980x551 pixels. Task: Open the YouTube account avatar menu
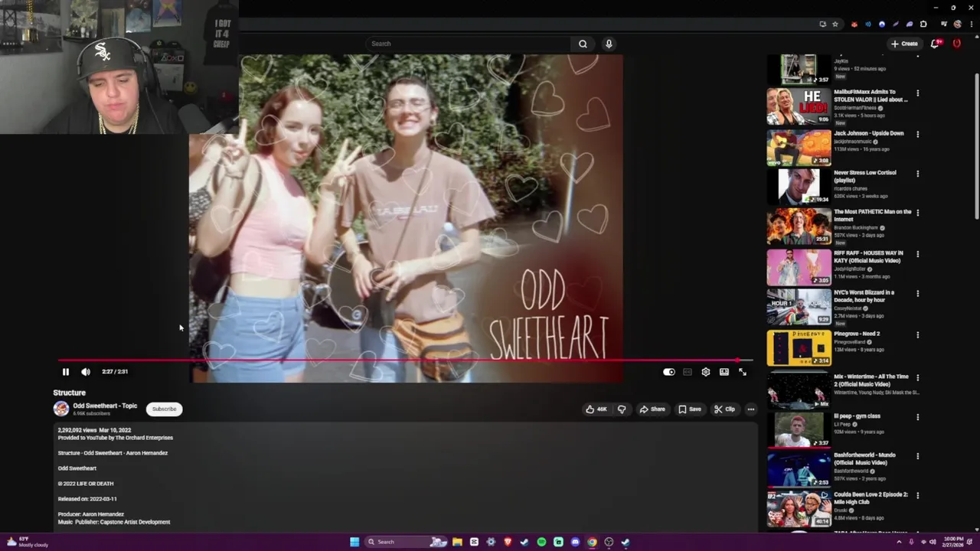[956, 44]
